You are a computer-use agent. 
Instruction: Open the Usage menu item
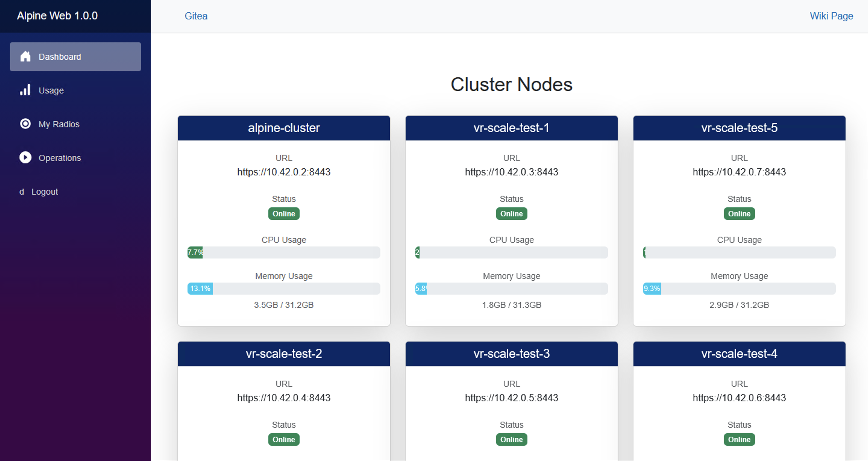[x=51, y=90]
